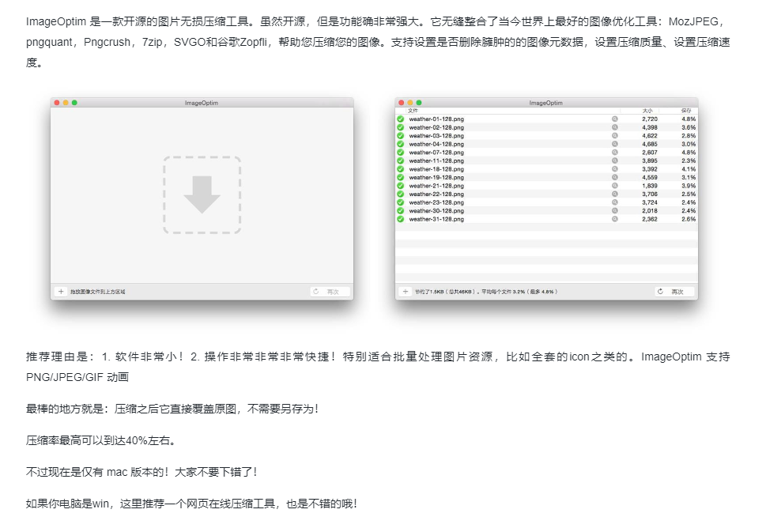Click the file name weather-19-128.png

pos(436,177)
